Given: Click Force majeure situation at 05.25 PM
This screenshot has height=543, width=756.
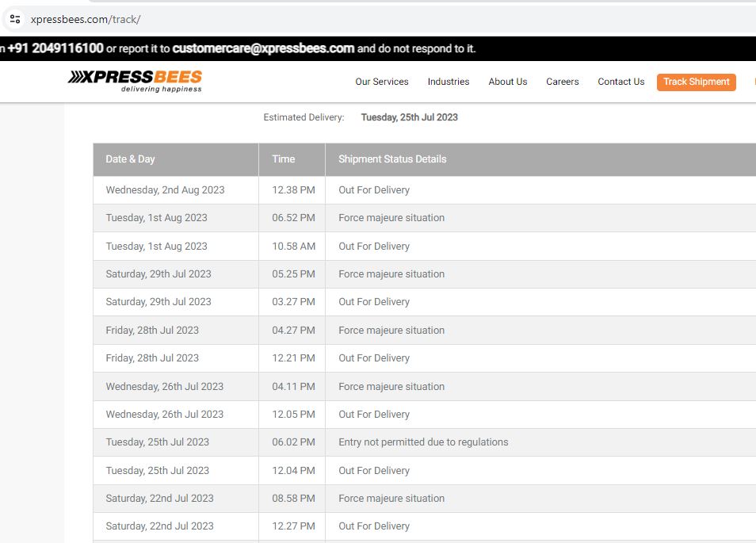Looking at the screenshot, I should coord(391,274).
